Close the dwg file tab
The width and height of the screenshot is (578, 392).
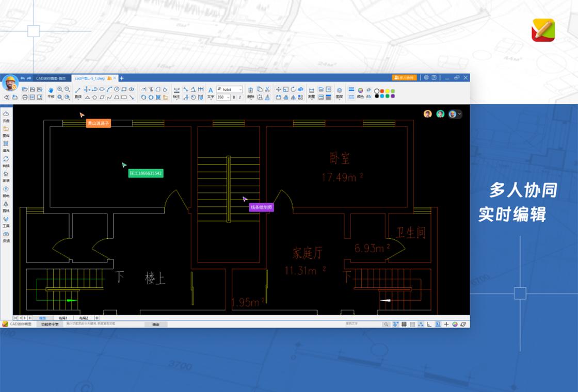coord(115,78)
